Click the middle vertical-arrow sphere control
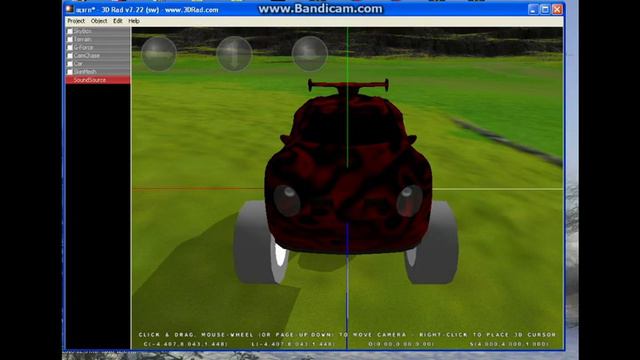Image resolution: width=640 pixels, height=360 pixels. [234, 54]
